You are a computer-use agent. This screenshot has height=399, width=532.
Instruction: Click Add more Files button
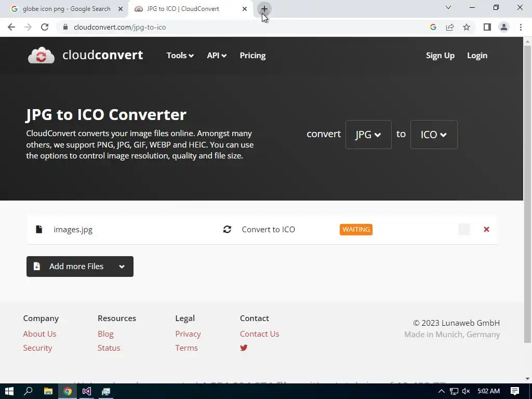point(80,267)
